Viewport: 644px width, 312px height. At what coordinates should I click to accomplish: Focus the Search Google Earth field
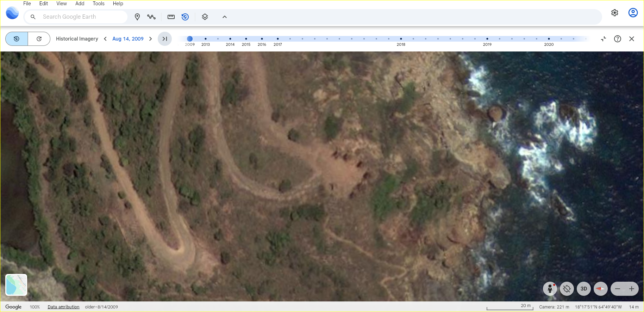(x=76, y=17)
